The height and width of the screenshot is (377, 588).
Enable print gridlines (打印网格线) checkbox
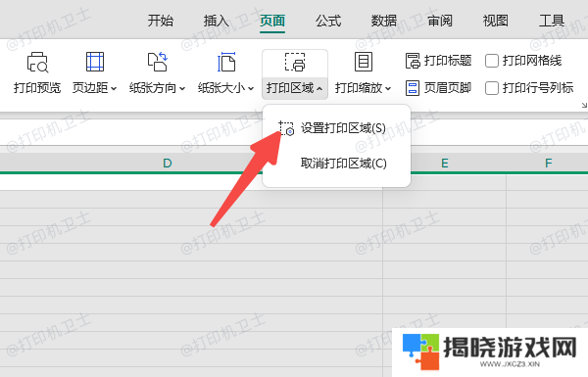coord(491,61)
